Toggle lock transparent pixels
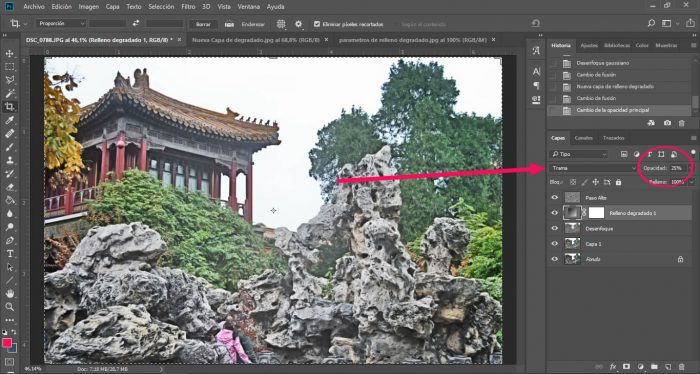This screenshot has height=374, width=700. point(573,182)
